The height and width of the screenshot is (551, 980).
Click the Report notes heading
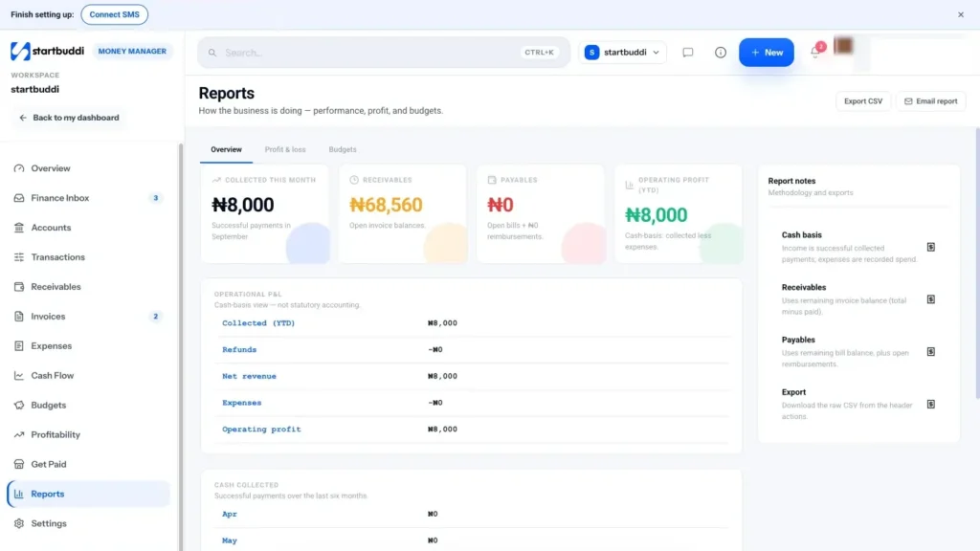791,181
